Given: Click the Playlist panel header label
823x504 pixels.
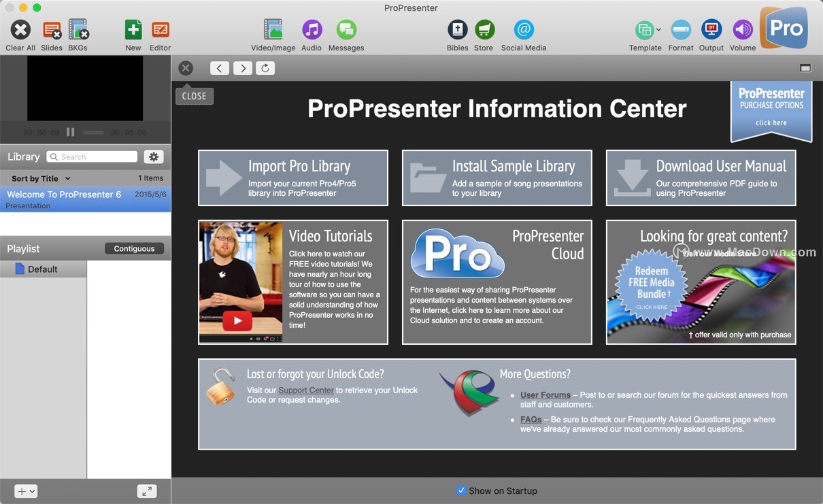Looking at the screenshot, I should click(24, 249).
